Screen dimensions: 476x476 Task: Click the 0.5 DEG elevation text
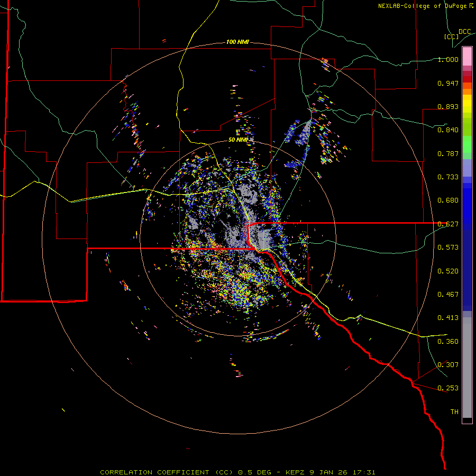click(x=255, y=472)
